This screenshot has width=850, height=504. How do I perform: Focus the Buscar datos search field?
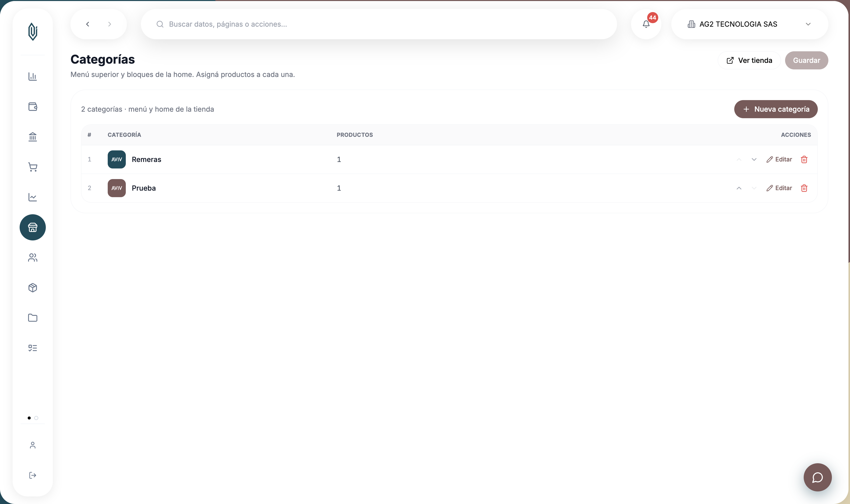379,24
